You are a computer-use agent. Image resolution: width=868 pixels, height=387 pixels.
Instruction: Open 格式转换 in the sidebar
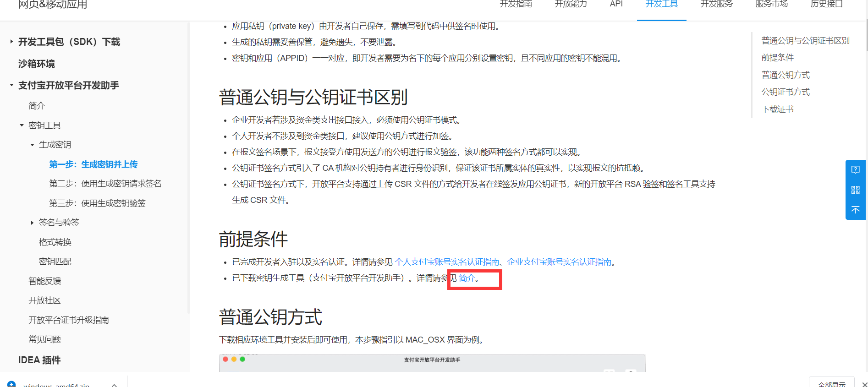coord(55,242)
